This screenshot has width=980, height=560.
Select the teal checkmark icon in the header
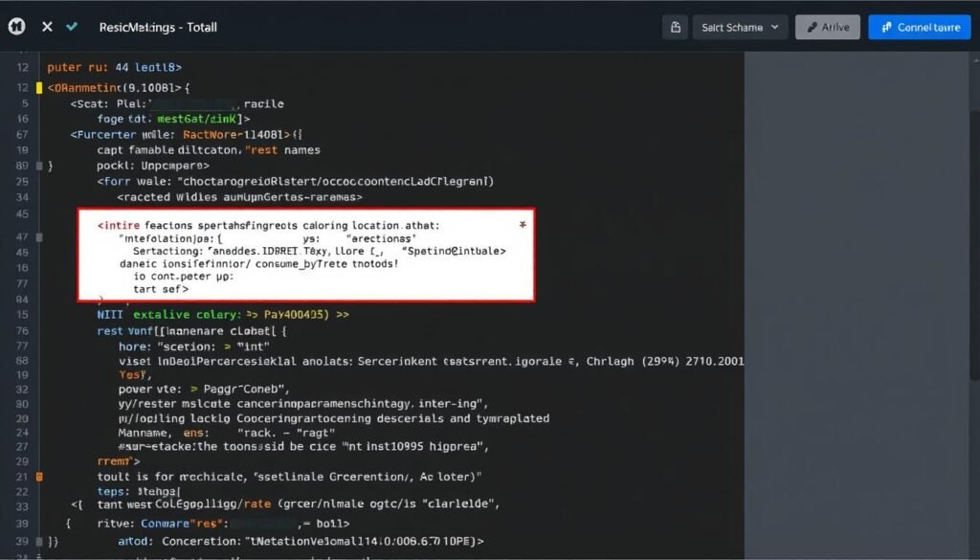pos(70,27)
